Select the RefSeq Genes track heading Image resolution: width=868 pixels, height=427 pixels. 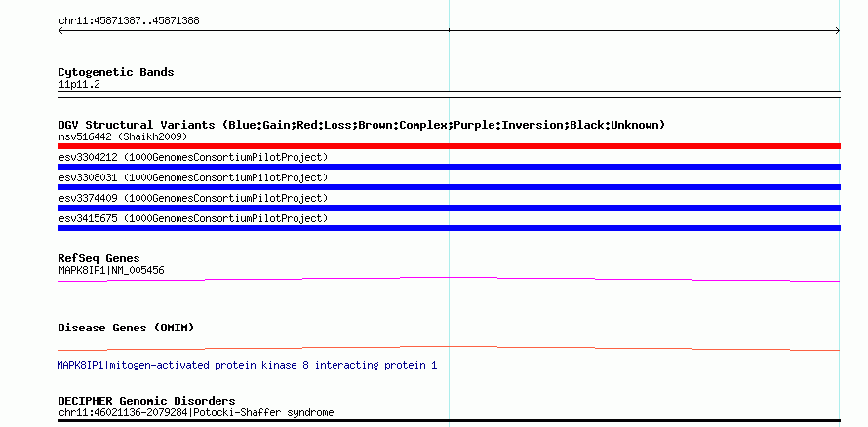tap(99, 259)
